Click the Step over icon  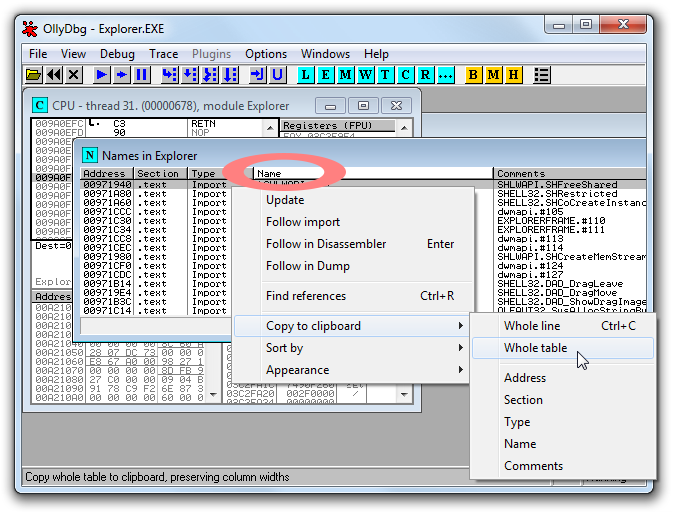pos(190,75)
